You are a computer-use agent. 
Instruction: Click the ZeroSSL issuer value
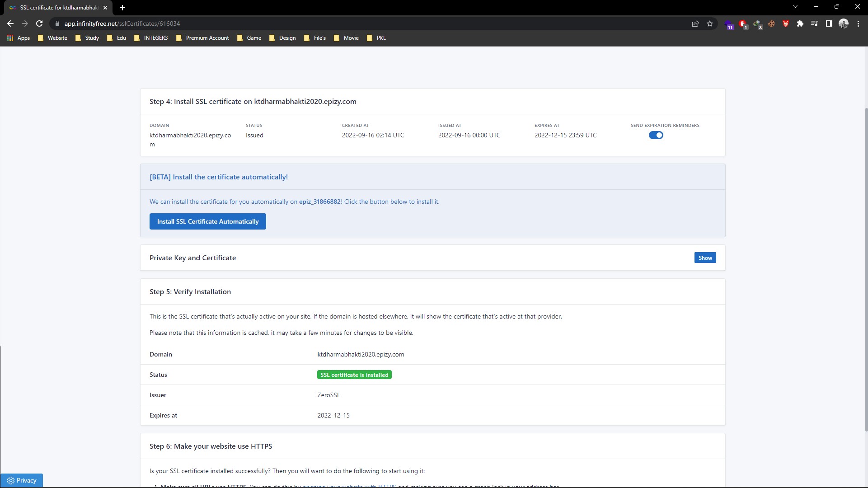328,395
